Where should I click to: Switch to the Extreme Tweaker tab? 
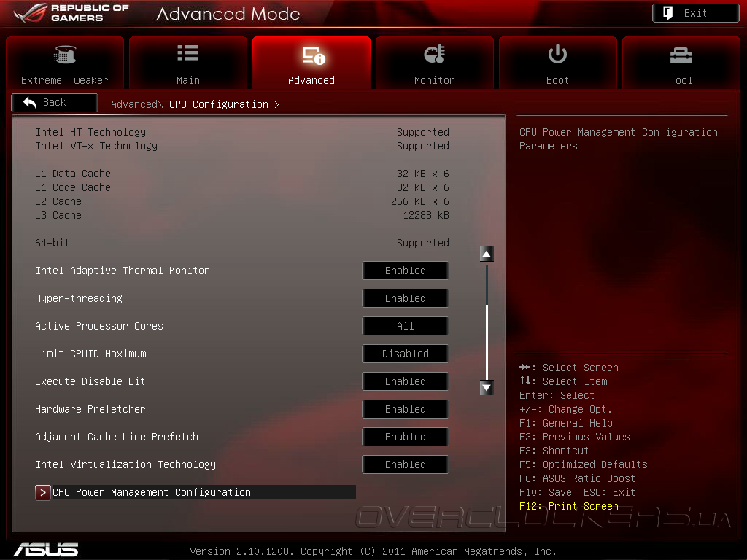[65, 63]
